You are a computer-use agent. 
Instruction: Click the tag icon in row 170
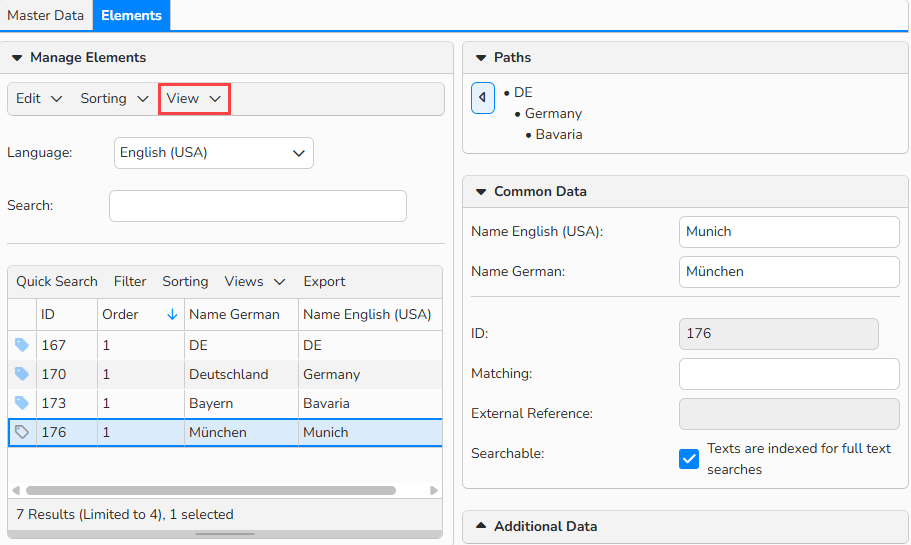coord(21,374)
